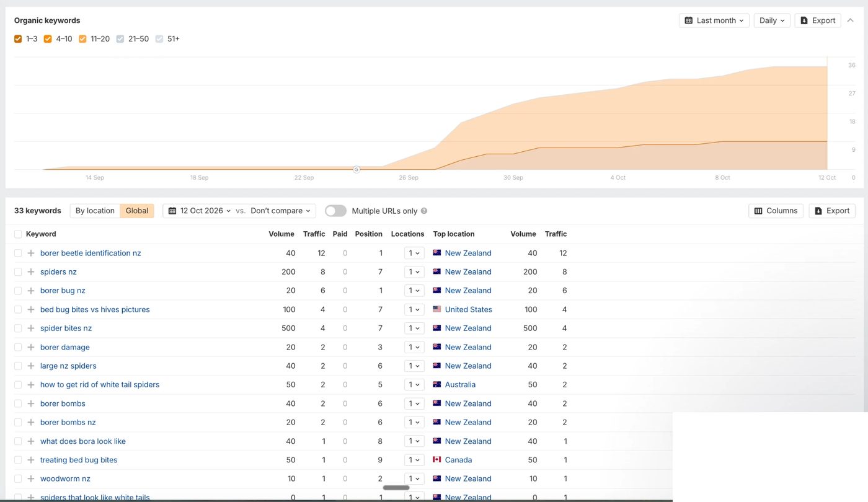Click plus icon for 'bed bug bites vs hives pictures'
Screen dimensions: 868x502
[x=31, y=309]
